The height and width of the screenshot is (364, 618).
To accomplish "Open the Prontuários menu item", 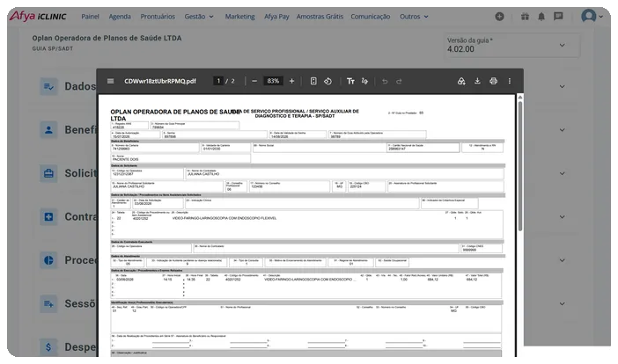I will pos(158,17).
